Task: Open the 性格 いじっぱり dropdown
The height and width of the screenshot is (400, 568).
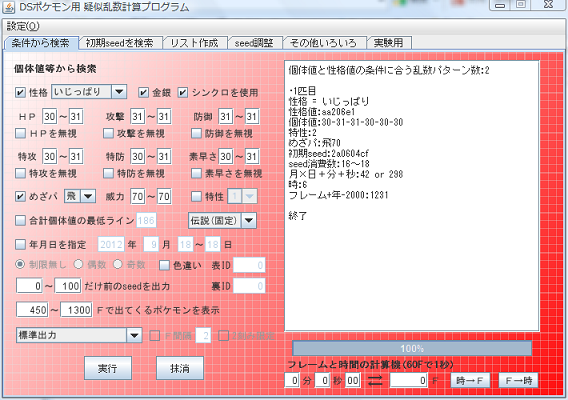Action: tap(89, 92)
